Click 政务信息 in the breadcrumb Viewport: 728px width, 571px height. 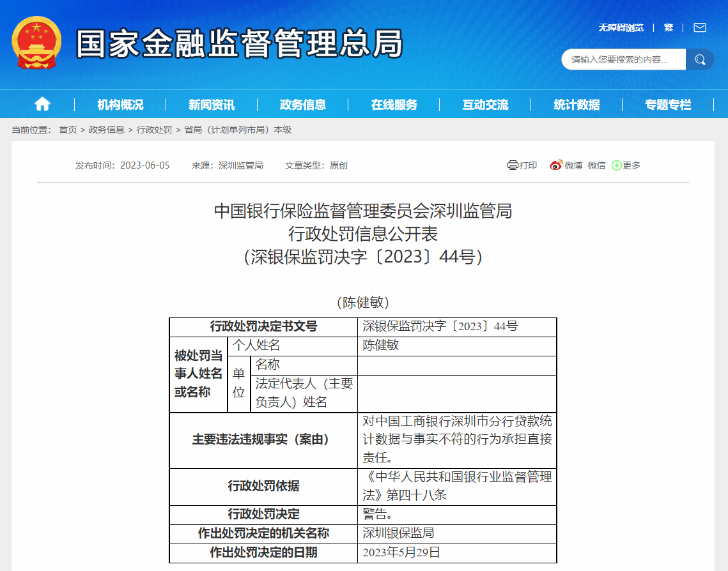coord(106,130)
